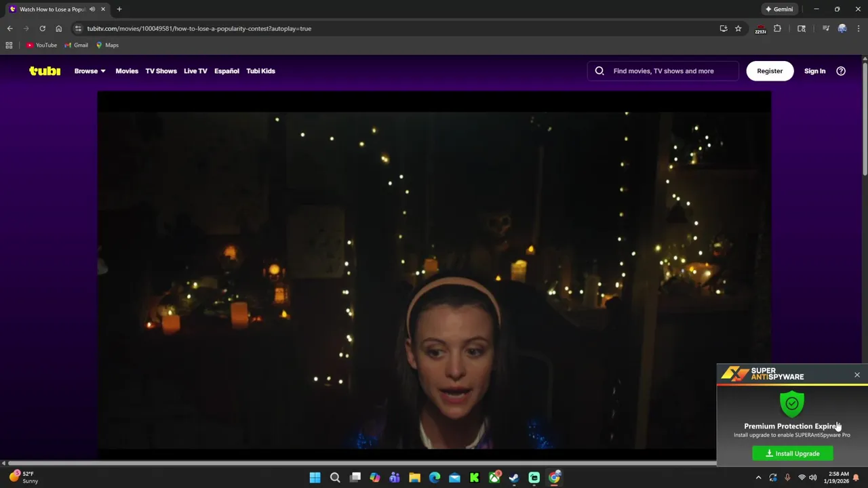
Task: Click the search magnifier icon on Tubi
Action: click(599, 70)
